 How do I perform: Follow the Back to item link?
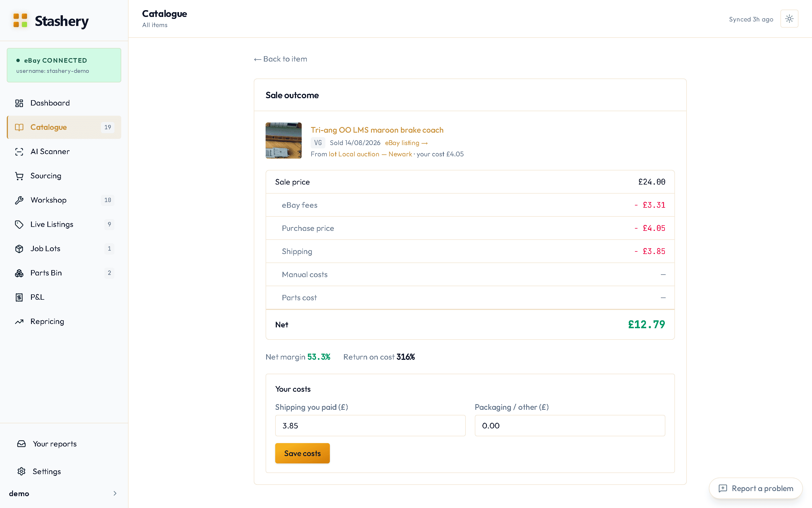pos(281,59)
